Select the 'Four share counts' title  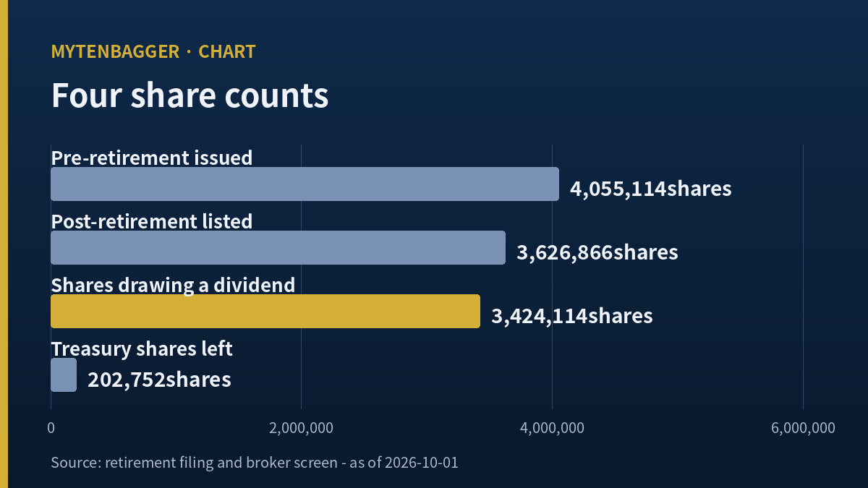pos(190,96)
